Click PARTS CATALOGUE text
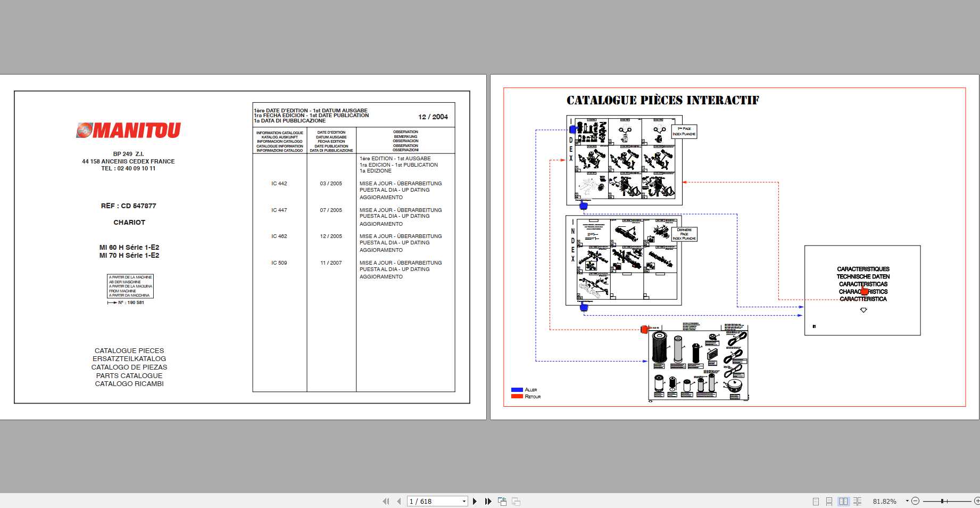This screenshot has height=508, width=980. tap(129, 375)
